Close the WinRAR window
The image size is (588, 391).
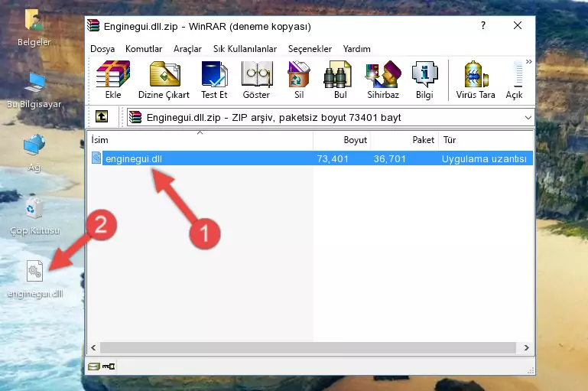click(x=518, y=25)
